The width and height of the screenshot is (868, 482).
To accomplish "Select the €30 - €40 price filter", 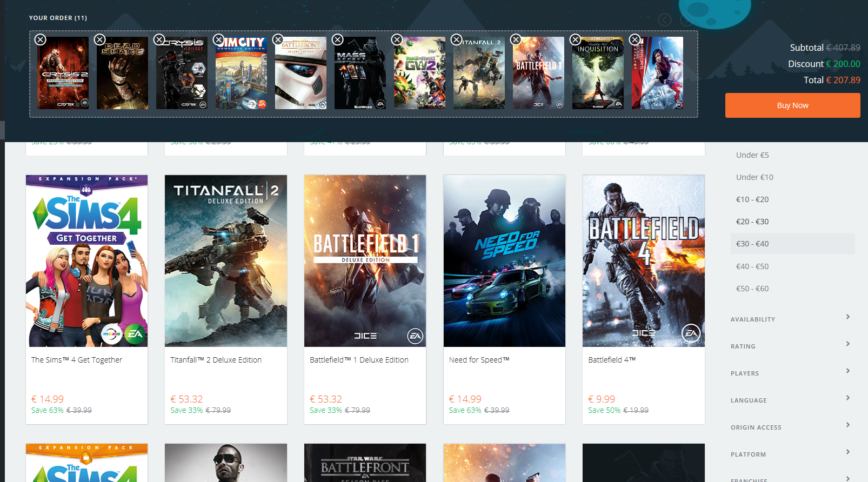I will click(792, 244).
